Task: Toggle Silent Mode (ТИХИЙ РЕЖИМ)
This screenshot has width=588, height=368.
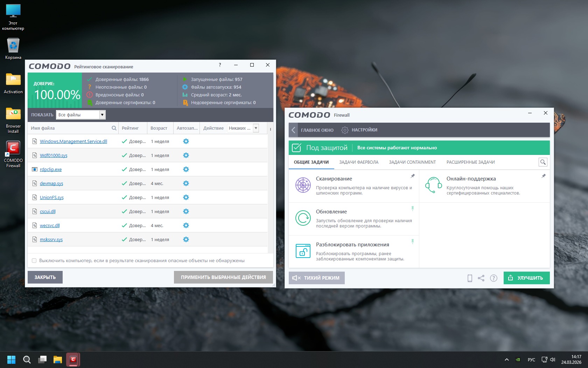Action: (316, 278)
